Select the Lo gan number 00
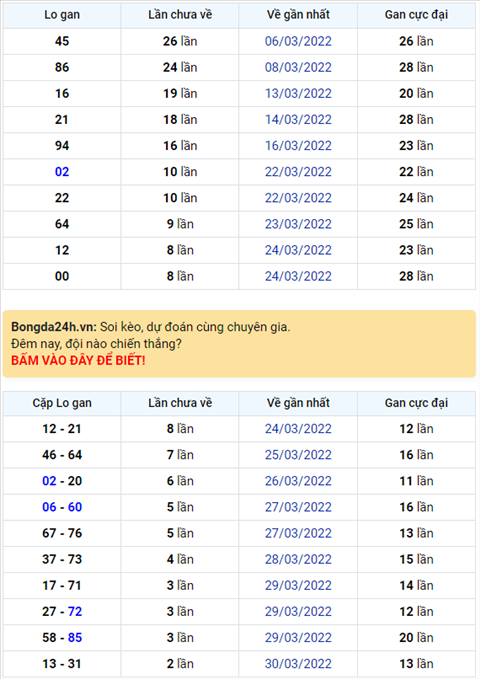The height and width of the screenshot is (679, 480). [62, 276]
